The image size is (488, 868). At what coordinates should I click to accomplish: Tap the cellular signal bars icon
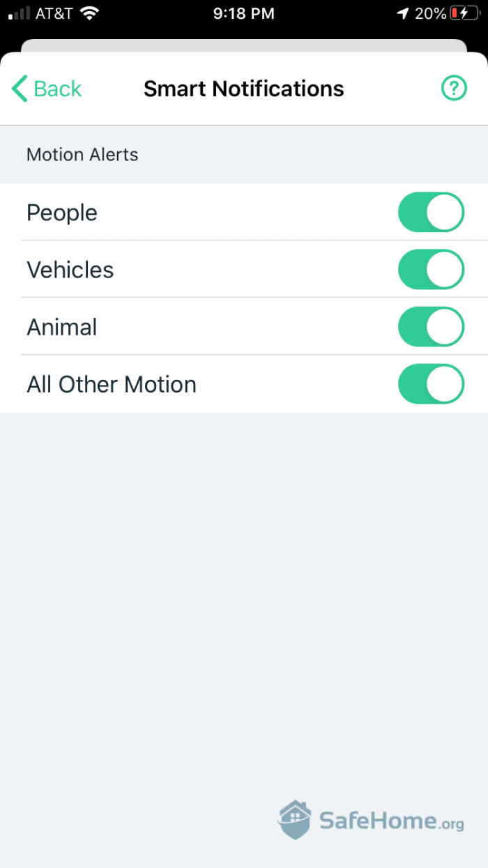[20, 13]
